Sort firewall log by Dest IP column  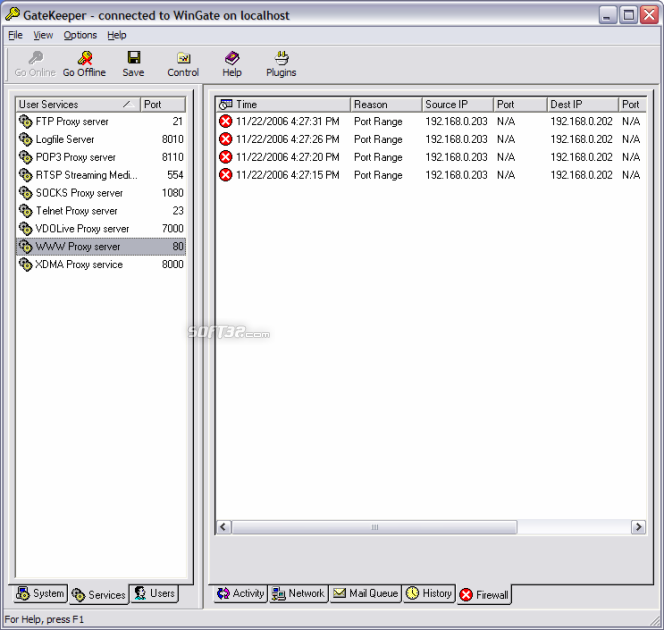[x=583, y=105]
